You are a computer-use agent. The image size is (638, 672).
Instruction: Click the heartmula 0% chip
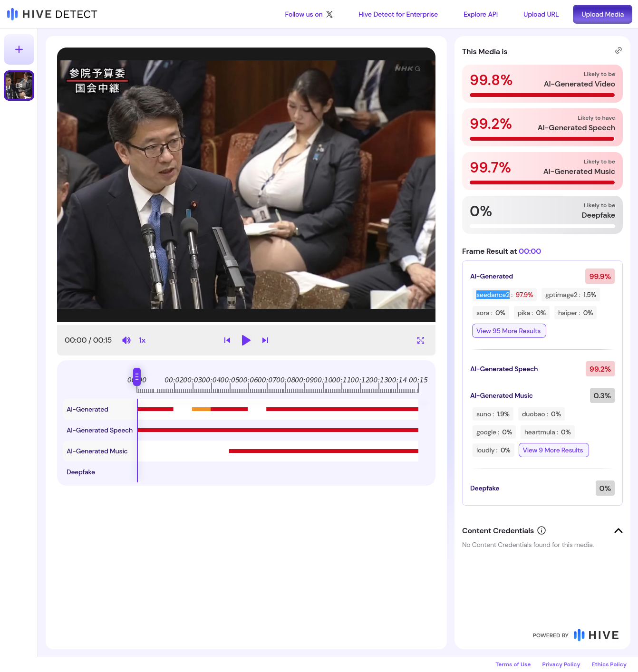coord(548,432)
